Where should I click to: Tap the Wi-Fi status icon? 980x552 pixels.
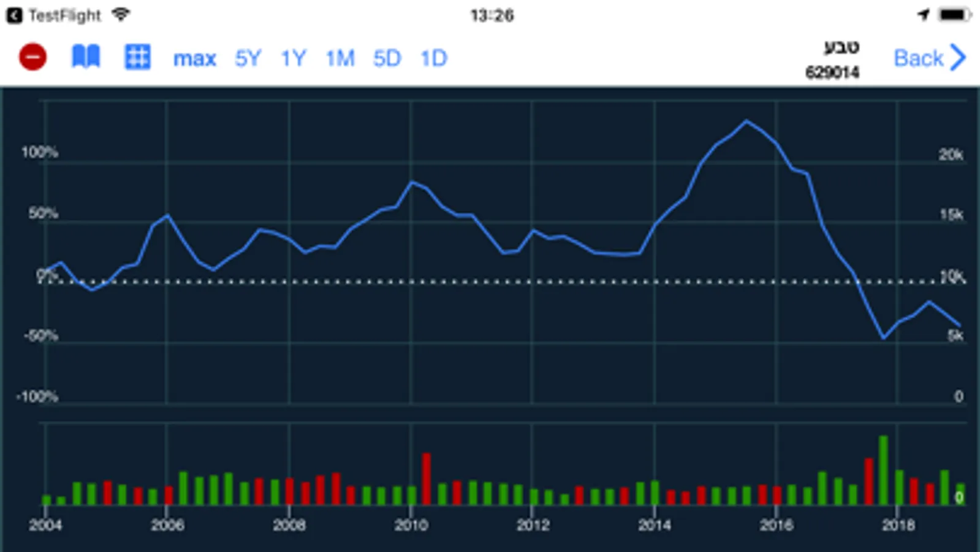121,14
